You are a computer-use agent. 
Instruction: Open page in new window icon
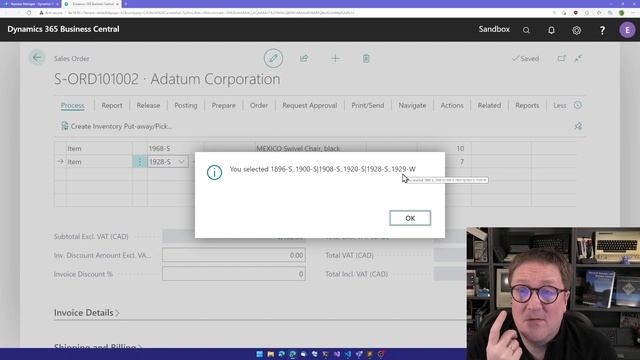[x=562, y=58]
